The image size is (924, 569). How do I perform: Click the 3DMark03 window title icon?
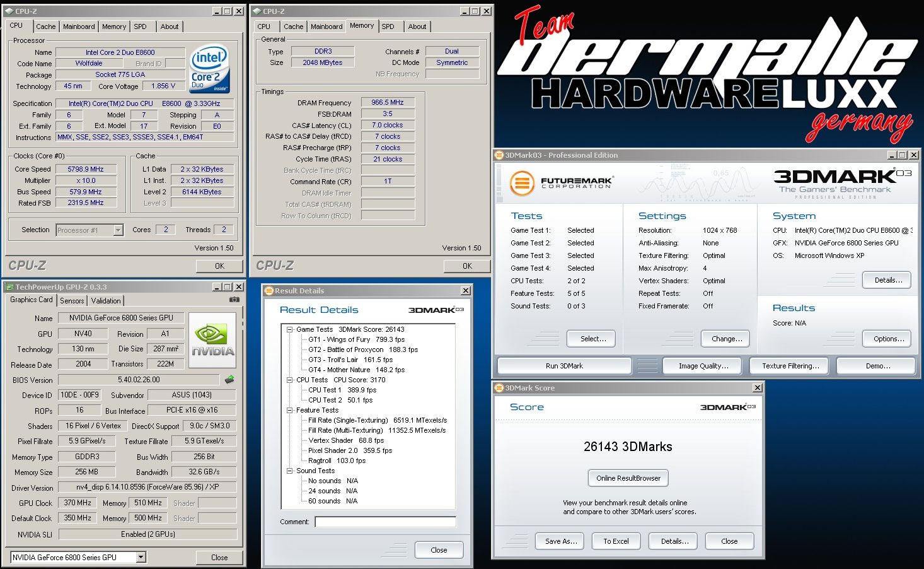[499, 155]
